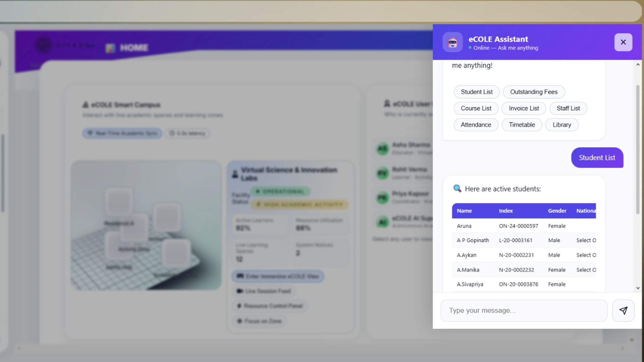
Task: Click the eCOLE Assistant robot icon in the header
Action: pos(452,42)
